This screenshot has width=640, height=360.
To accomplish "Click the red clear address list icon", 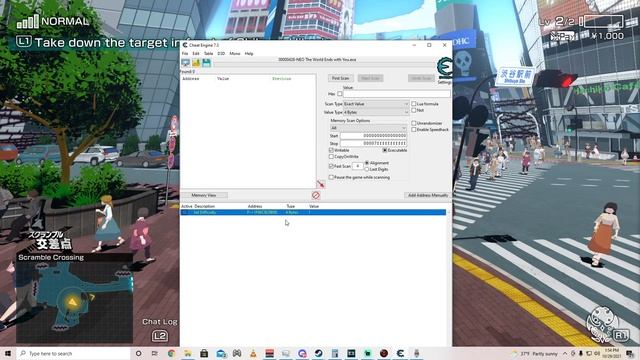I will (x=316, y=195).
